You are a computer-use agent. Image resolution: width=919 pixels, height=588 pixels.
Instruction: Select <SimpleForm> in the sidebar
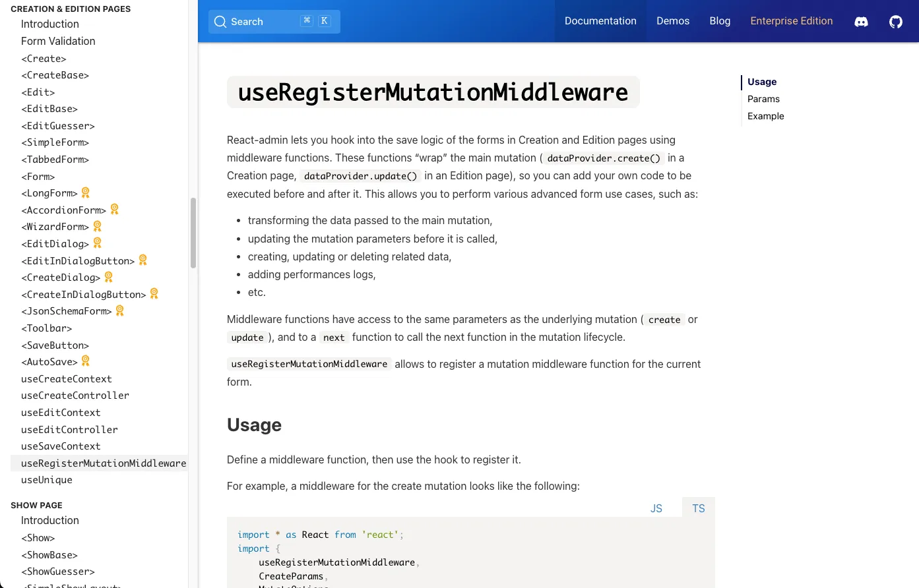click(x=55, y=142)
